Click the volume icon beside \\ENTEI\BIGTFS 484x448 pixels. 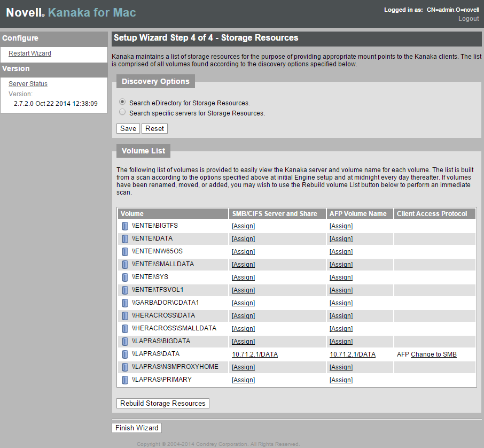coord(125,226)
